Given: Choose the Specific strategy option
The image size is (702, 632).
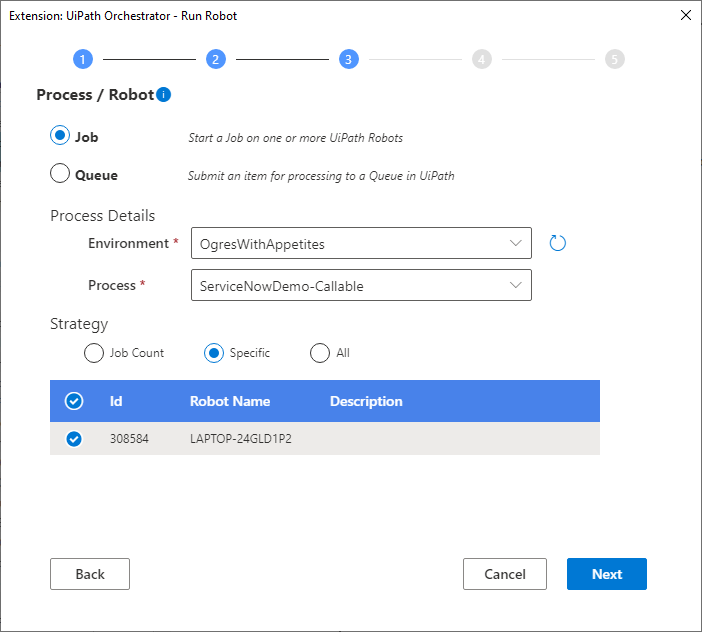Looking at the screenshot, I should click(x=214, y=353).
